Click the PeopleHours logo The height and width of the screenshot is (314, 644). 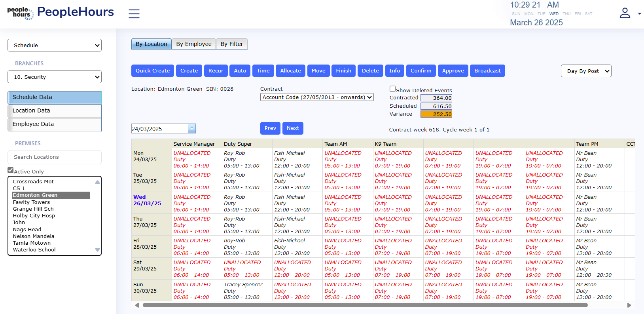pos(61,13)
